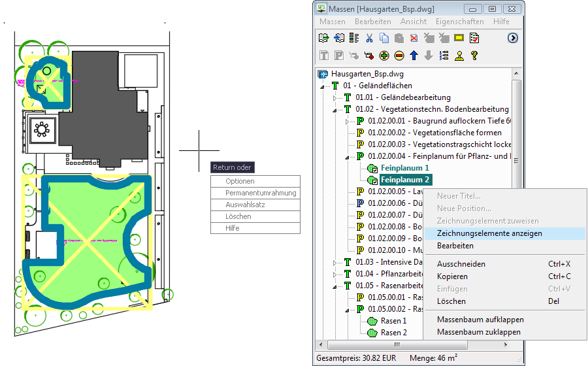Click the green plus circle icon
Image resolution: width=588 pixels, height=366 pixels.
(384, 56)
